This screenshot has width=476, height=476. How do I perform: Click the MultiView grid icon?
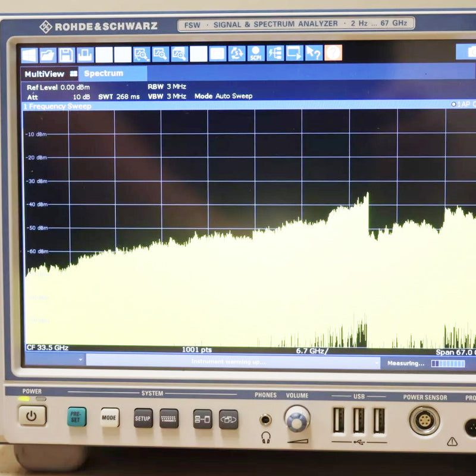click(73, 73)
